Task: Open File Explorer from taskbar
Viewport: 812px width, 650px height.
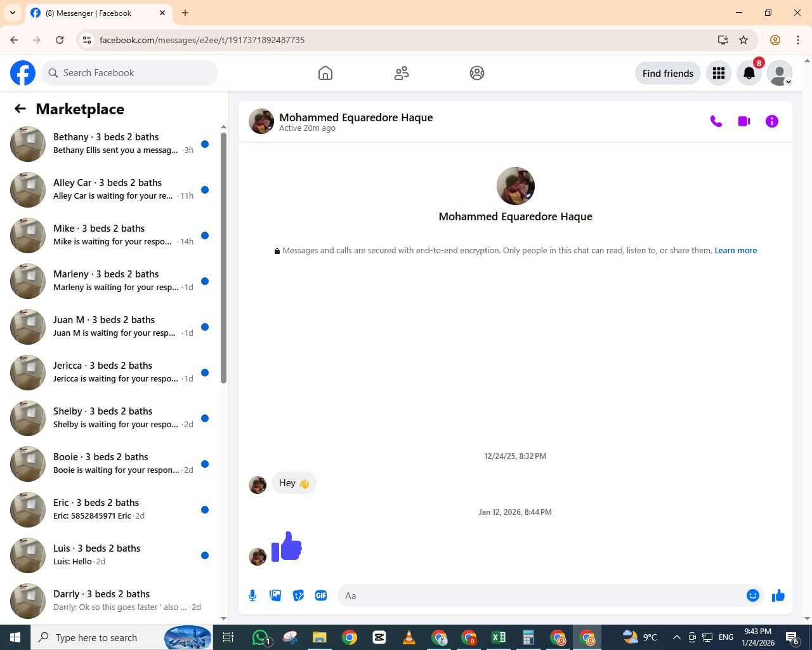Action: (x=319, y=637)
